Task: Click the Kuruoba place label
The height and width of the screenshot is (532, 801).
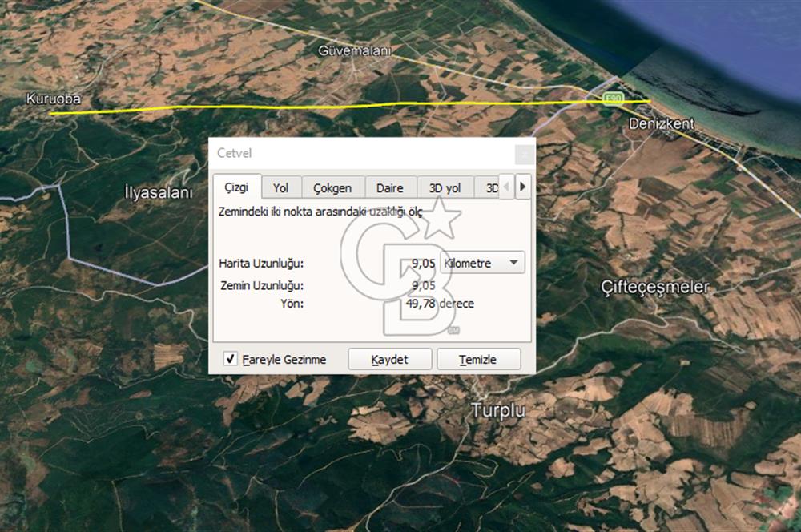Action: pyautogui.click(x=53, y=99)
